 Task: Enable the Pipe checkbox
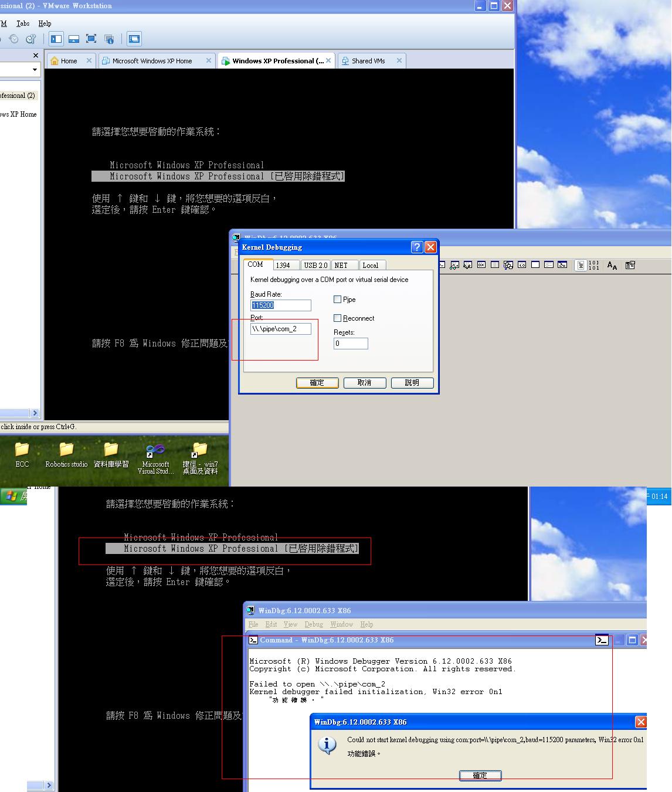tap(337, 300)
